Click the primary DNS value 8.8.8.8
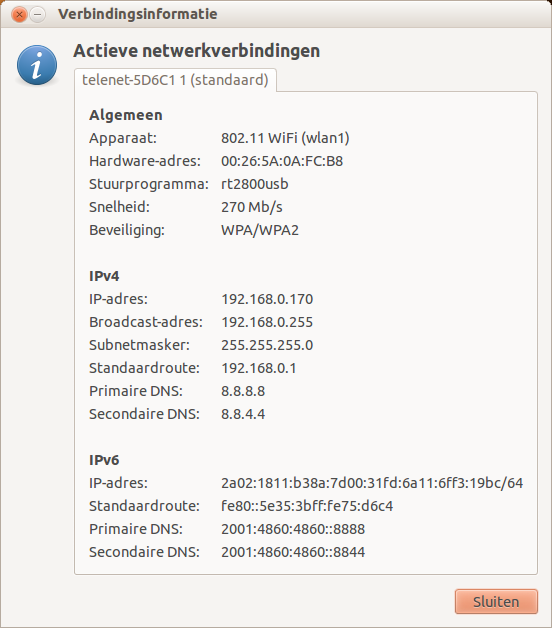552x628 pixels. [x=243, y=391]
